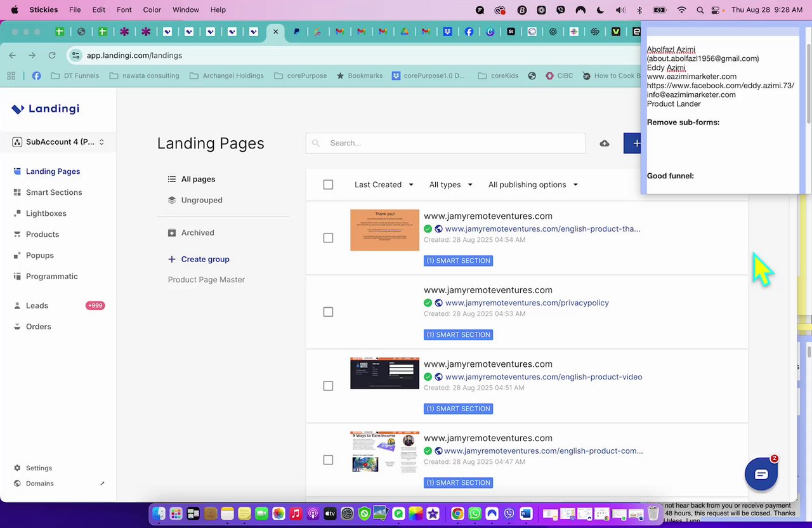Image resolution: width=812 pixels, height=528 pixels.
Task: Open Spotlight search in the menu bar
Action: (x=700, y=10)
